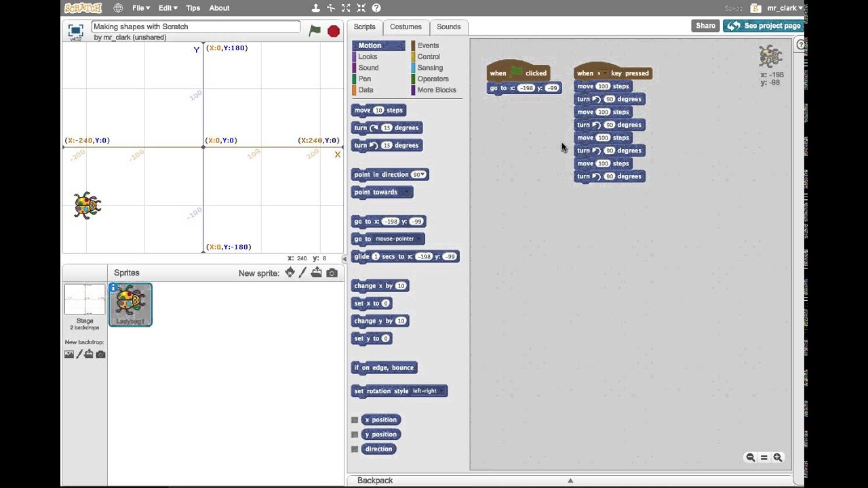Toggle y position stage monitor checkbox
The width and height of the screenshot is (868, 488).
point(355,434)
